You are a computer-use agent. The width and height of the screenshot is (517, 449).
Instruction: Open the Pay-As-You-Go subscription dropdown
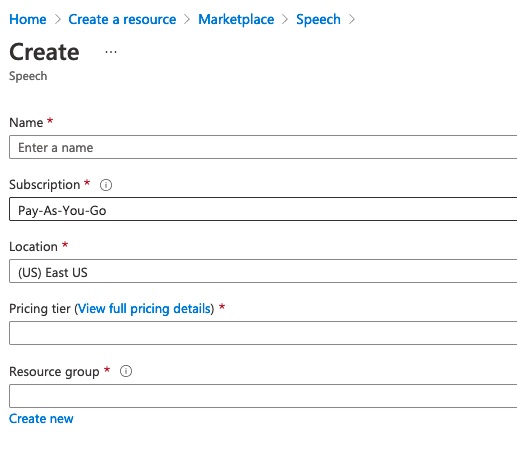coord(263,209)
